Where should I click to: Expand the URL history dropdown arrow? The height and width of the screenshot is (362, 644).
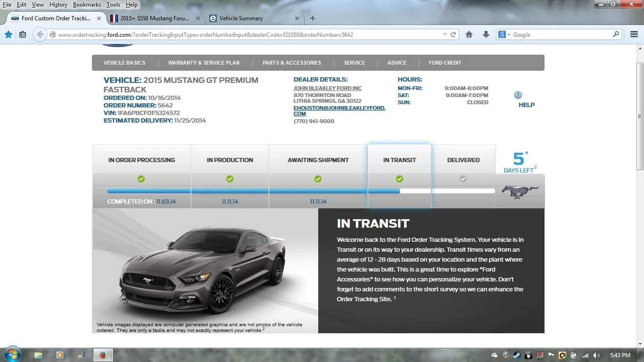[x=445, y=34]
